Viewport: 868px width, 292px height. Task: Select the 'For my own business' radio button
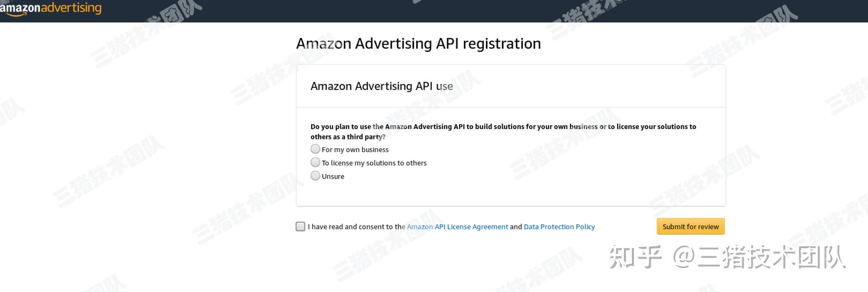[x=315, y=149]
